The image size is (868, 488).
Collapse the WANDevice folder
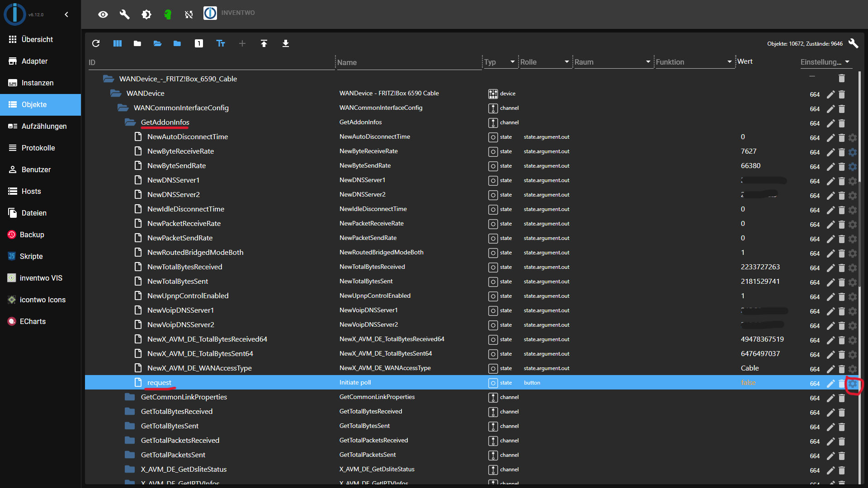116,93
